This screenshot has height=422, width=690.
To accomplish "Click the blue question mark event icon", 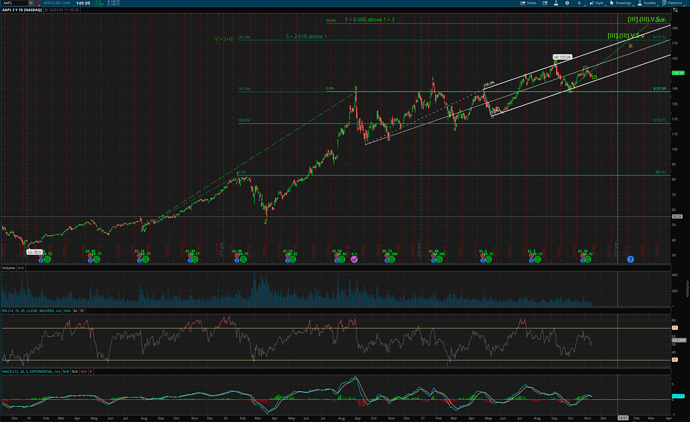I will point(630,260).
